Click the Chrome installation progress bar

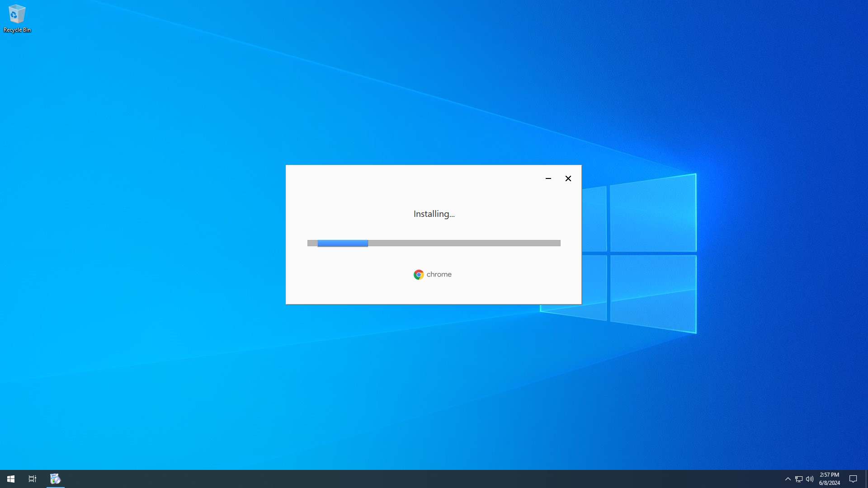[x=434, y=243]
